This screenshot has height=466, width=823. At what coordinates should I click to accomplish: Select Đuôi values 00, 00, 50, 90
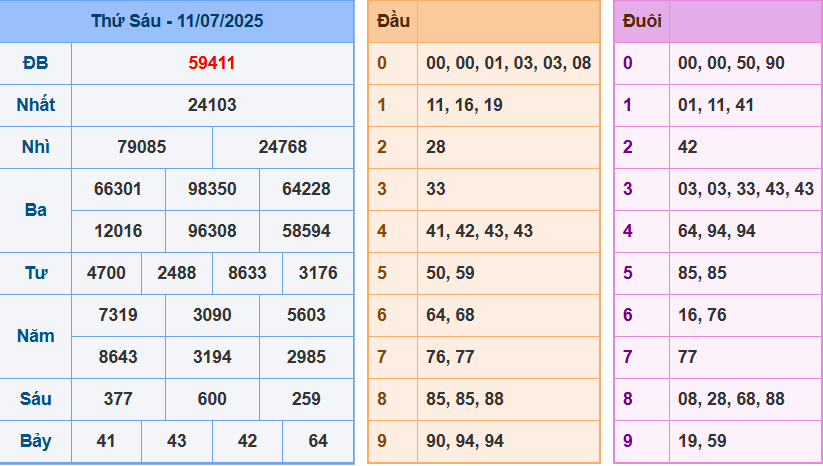[x=731, y=63]
